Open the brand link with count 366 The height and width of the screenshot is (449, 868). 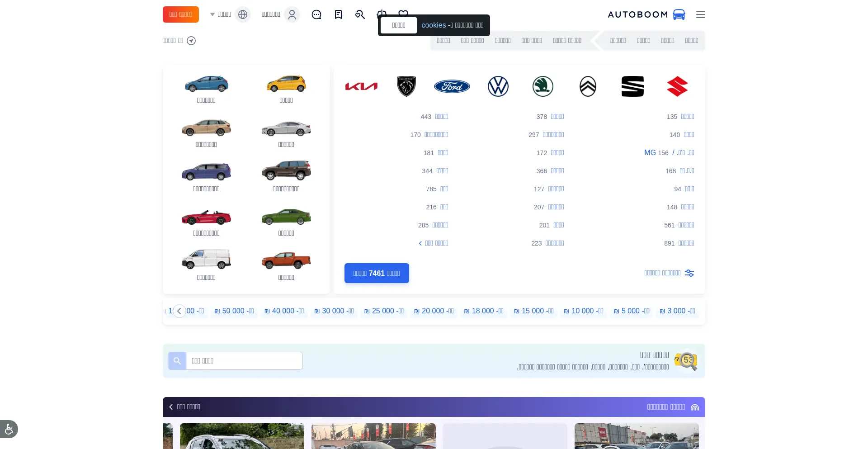pos(557,171)
